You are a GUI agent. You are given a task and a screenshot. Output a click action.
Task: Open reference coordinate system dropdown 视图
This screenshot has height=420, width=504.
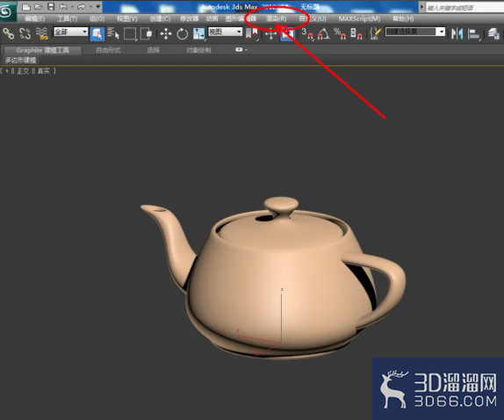(x=225, y=32)
